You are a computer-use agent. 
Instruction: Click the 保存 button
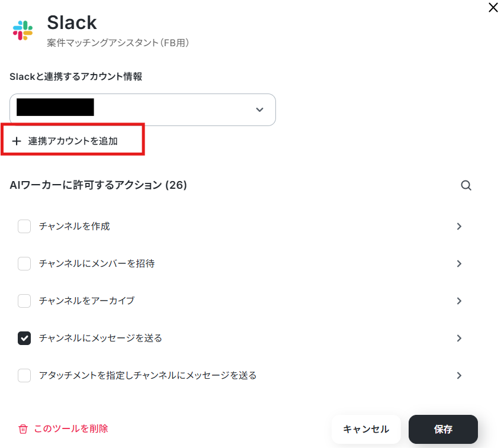pos(443,430)
